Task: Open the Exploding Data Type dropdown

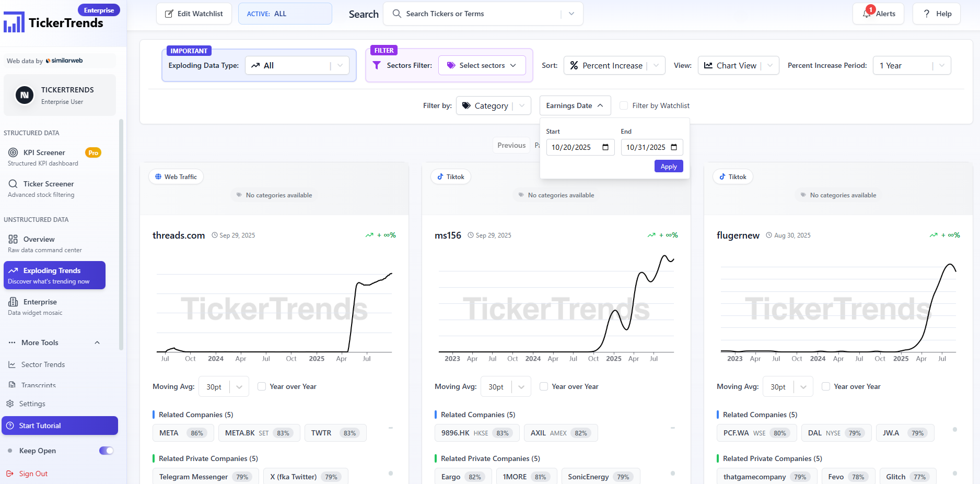Action: 297,65
